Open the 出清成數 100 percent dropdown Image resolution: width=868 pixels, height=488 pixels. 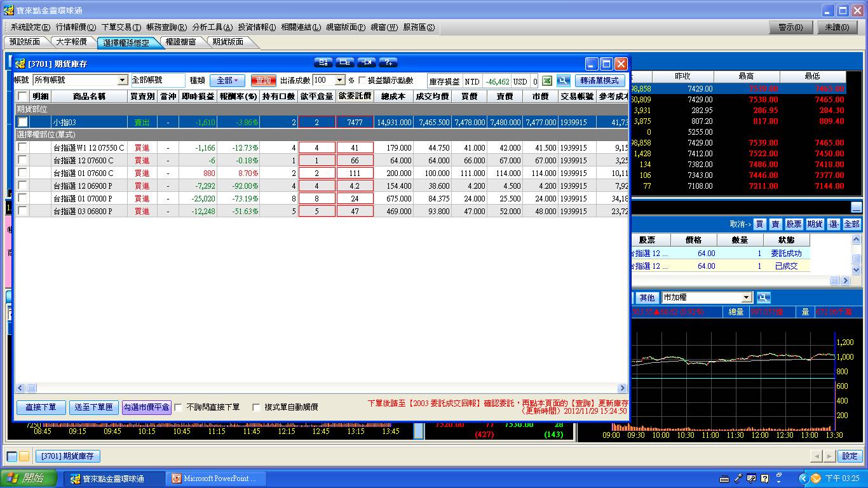click(x=340, y=81)
